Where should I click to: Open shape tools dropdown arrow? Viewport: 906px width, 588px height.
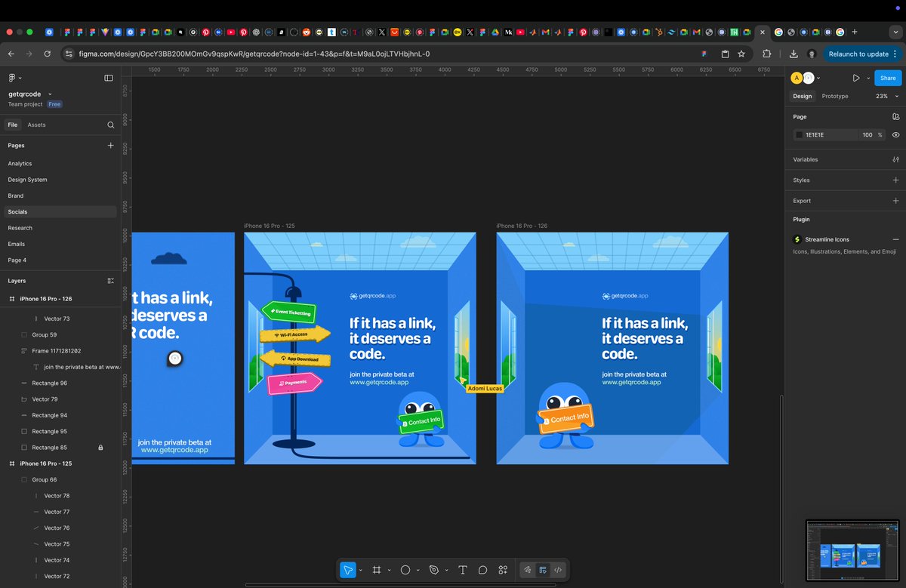pyautogui.click(x=418, y=571)
